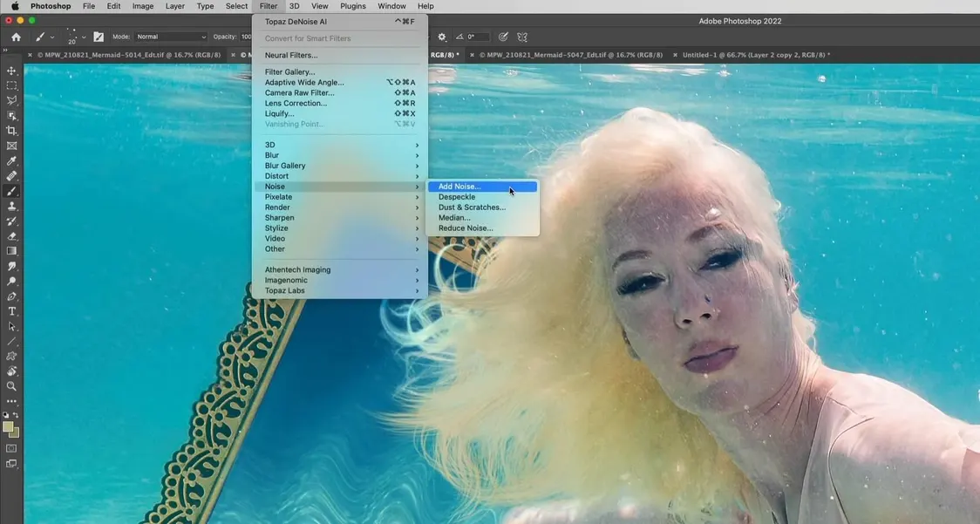The height and width of the screenshot is (524, 980).
Task: Expand the Pixelate submenu
Action: point(341,197)
